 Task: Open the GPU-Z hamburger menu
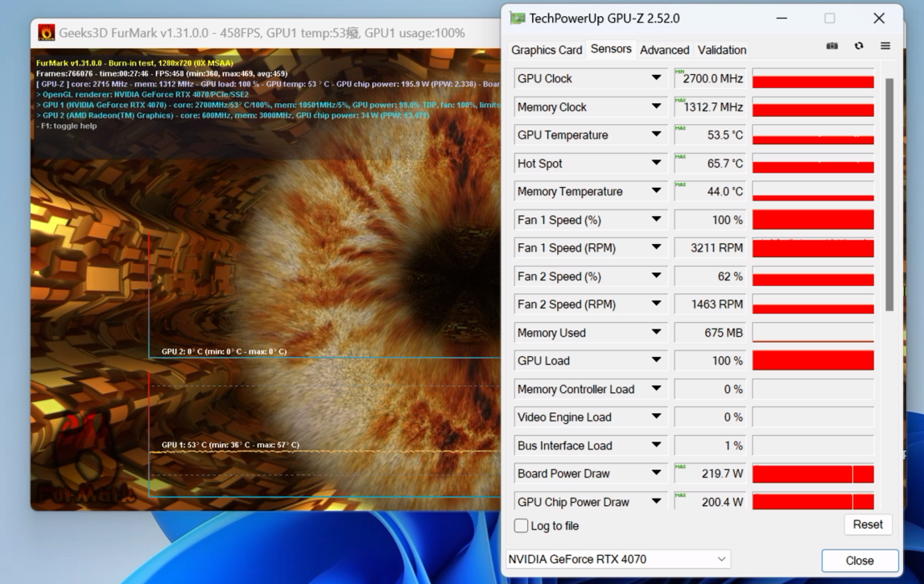[x=885, y=47]
